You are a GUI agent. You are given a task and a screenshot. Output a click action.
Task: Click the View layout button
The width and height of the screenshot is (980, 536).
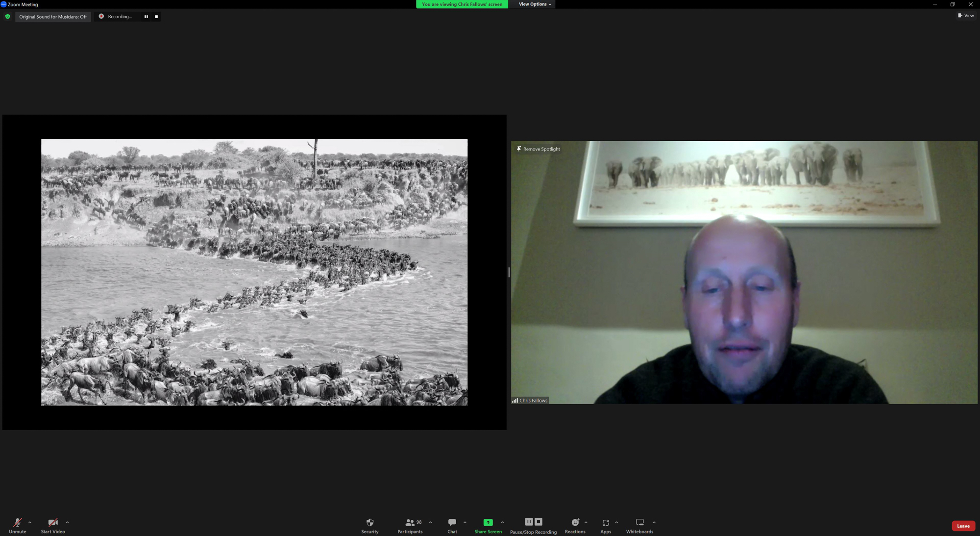point(966,16)
